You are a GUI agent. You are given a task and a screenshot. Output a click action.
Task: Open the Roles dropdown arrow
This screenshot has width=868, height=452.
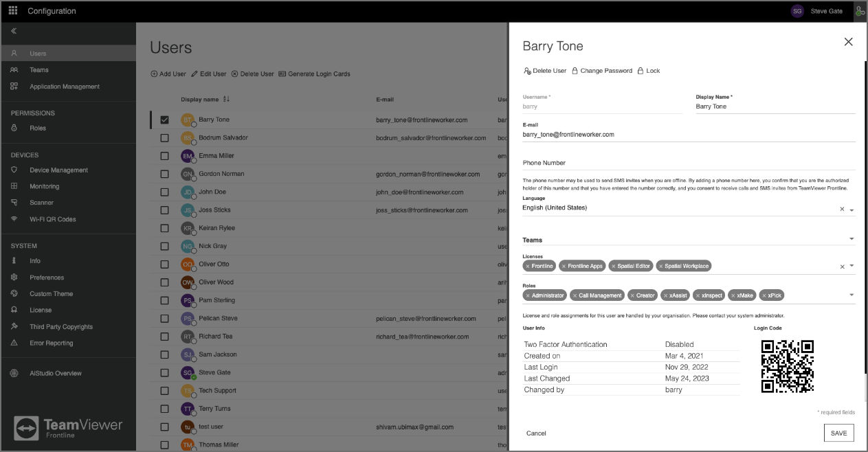(852, 295)
